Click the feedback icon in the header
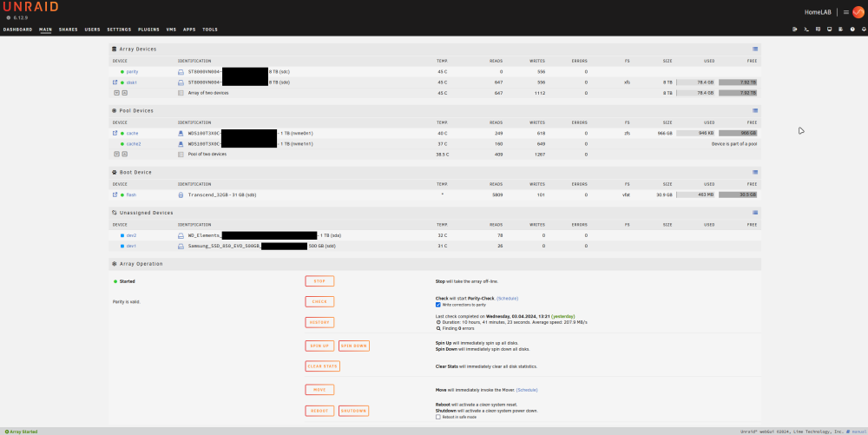The width and height of the screenshot is (868, 435). pyautogui.click(x=818, y=30)
